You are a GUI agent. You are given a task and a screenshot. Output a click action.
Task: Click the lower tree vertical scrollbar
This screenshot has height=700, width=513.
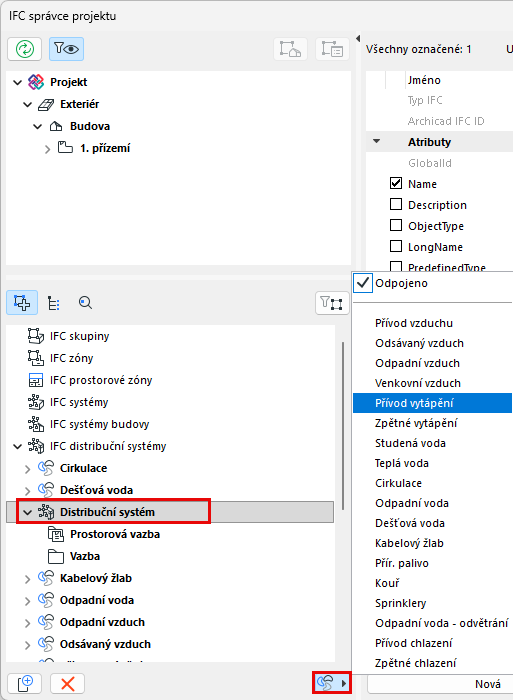tap(342, 426)
